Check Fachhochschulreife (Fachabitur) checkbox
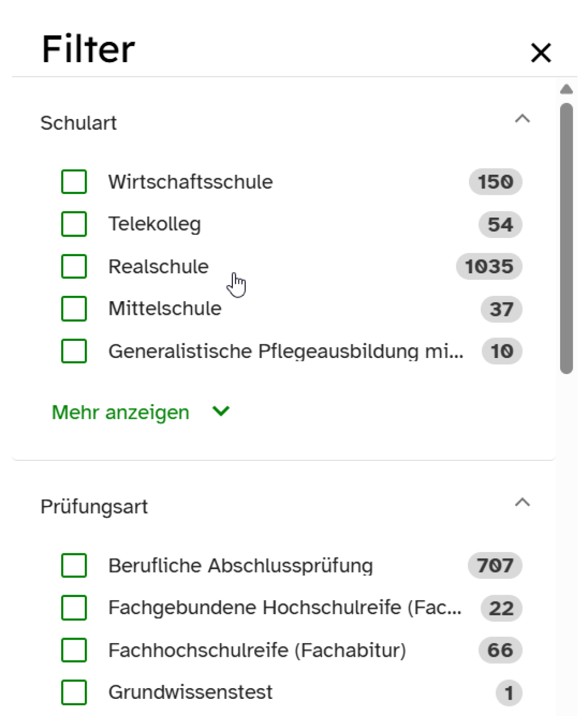 click(74, 650)
